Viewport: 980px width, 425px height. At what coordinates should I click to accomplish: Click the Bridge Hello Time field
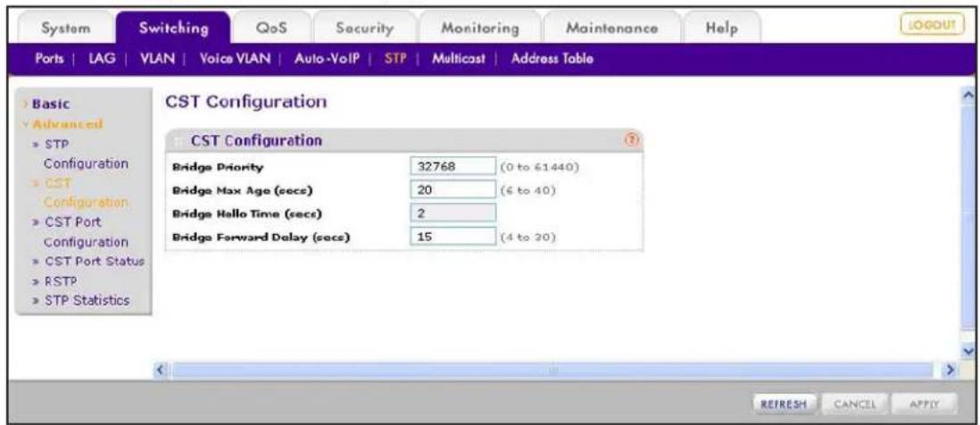(453, 213)
